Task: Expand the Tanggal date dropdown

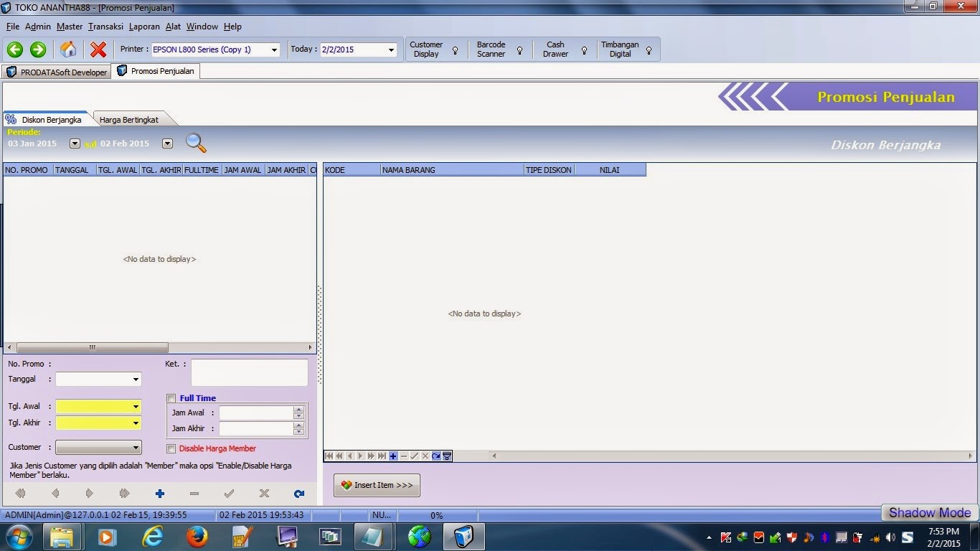Action: [x=136, y=380]
